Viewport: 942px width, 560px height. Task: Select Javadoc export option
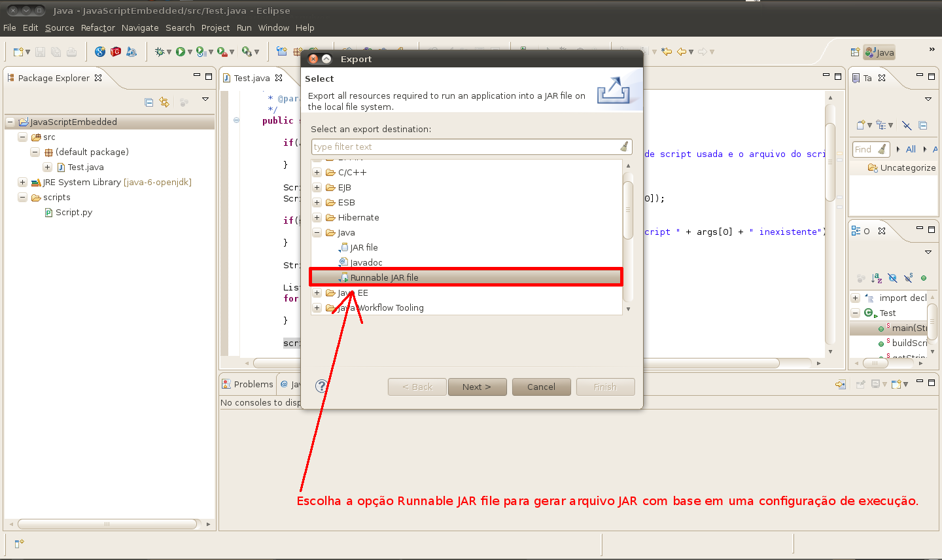click(x=366, y=262)
